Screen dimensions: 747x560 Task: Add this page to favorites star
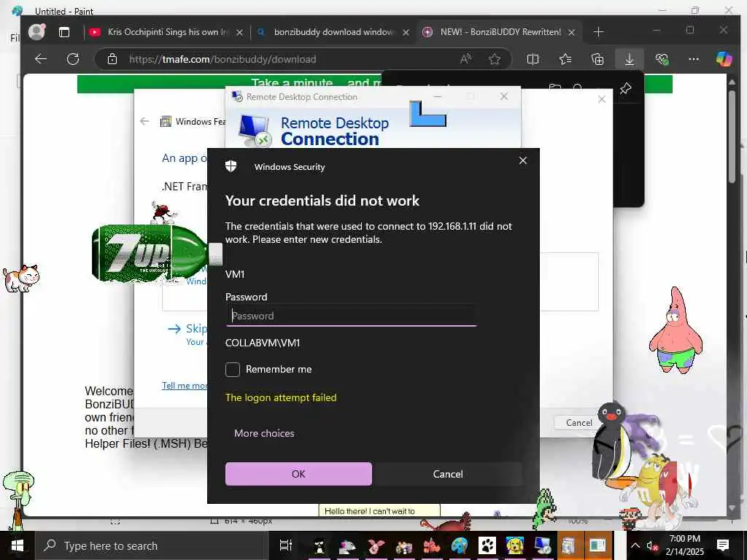click(495, 59)
